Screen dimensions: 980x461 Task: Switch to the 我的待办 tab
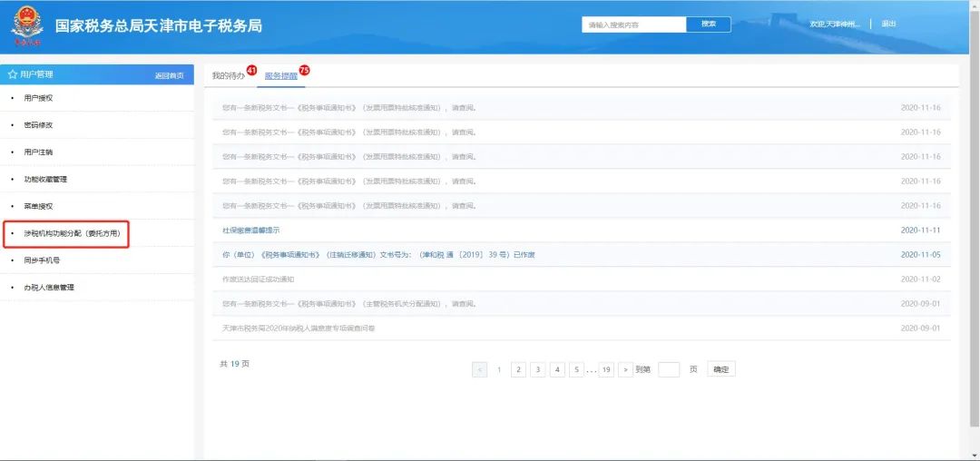click(228, 75)
